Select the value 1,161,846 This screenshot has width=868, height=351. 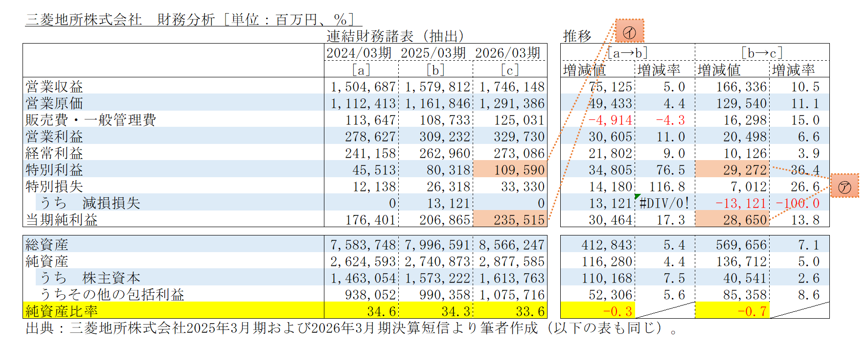pyautogui.click(x=437, y=103)
